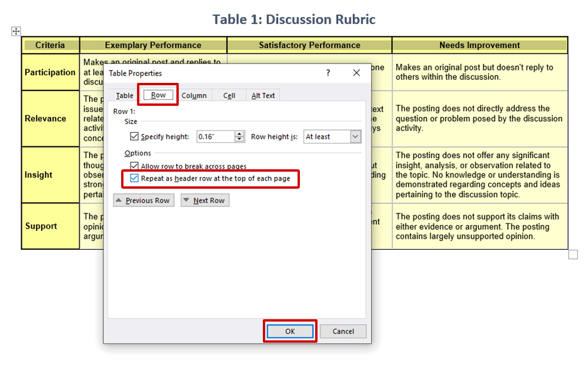Image resolution: width=588 pixels, height=368 pixels.
Task: Click the Next Row arrow button
Action: [205, 200]
